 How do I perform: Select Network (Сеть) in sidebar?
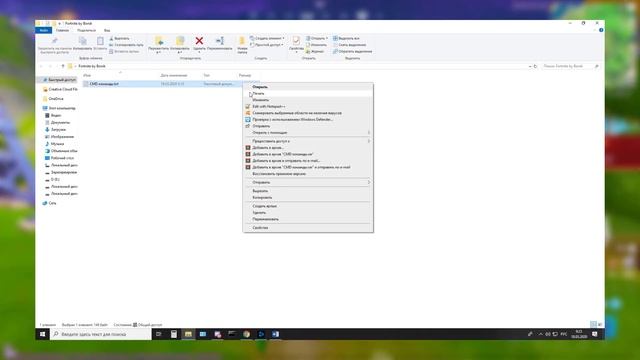(x=49, y=203)
